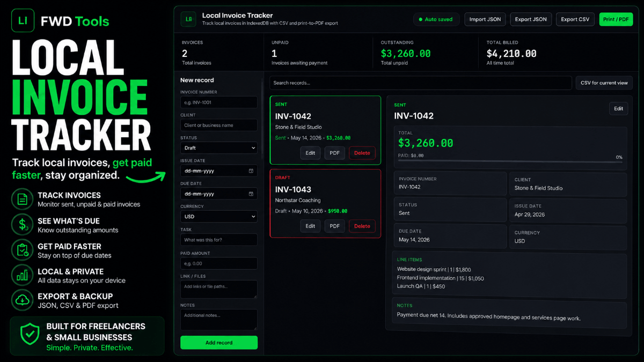Image resolution: width=644 pixels, height=362 pixels.
Task: Click the Local Invoice Tracker header title
Action: (x=237, y=16)
